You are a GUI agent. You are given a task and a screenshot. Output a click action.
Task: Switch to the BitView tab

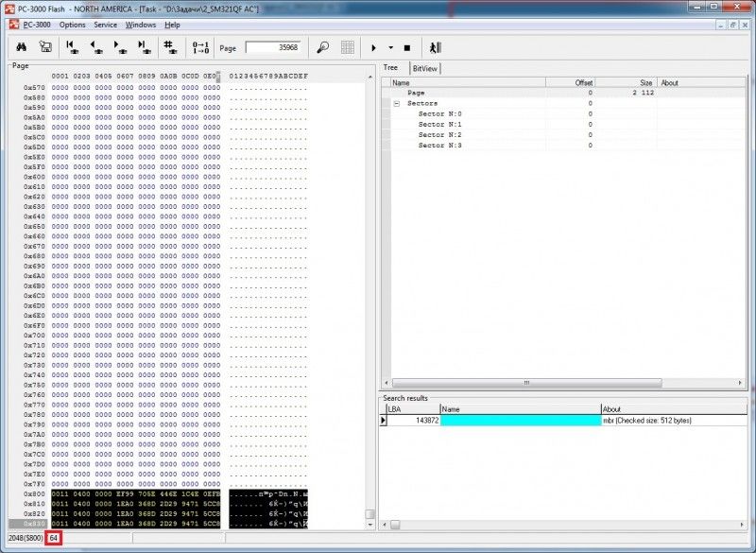424,68
